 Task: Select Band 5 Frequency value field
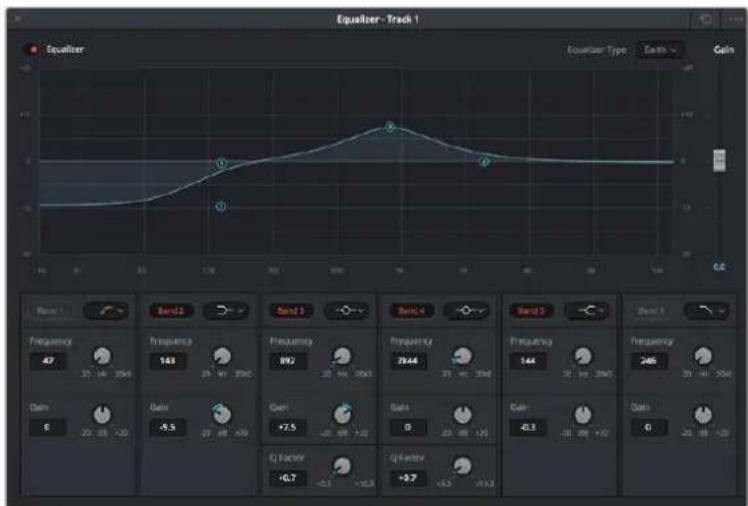(x=528, y=361)
